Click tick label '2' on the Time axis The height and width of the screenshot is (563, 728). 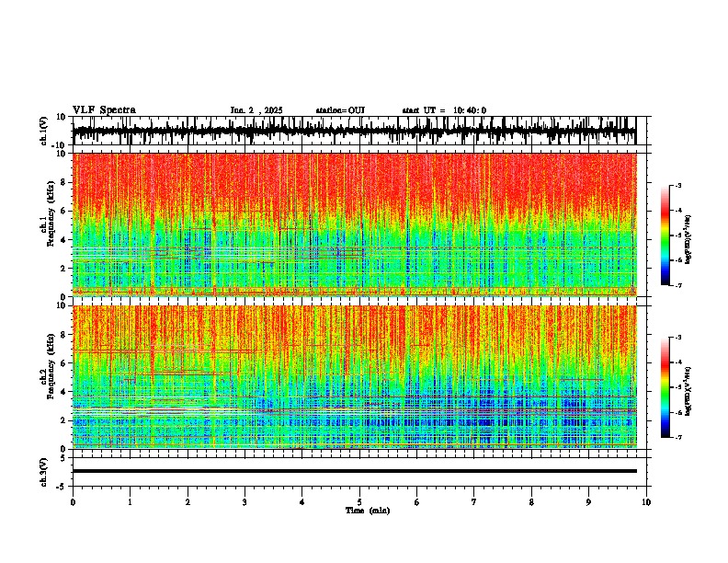tap(188, 502)
